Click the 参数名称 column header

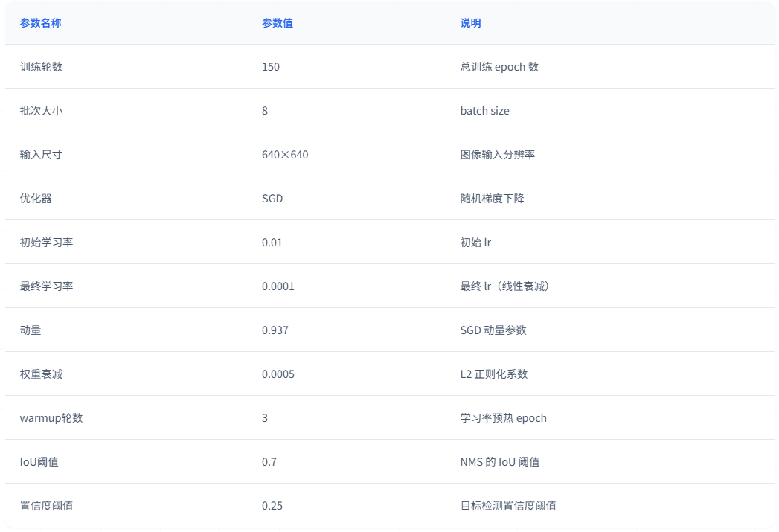tap(40, 23)
